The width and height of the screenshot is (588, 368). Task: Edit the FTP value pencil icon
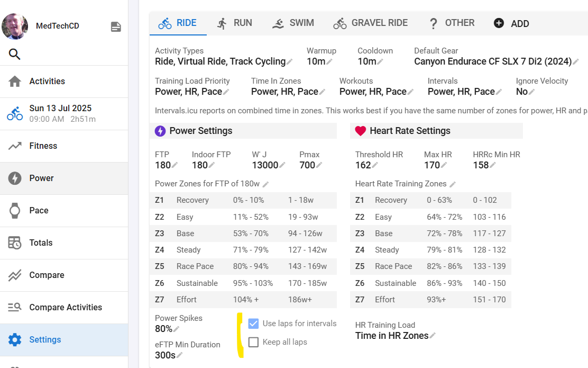pyautogui.click(x=175, y=166)
